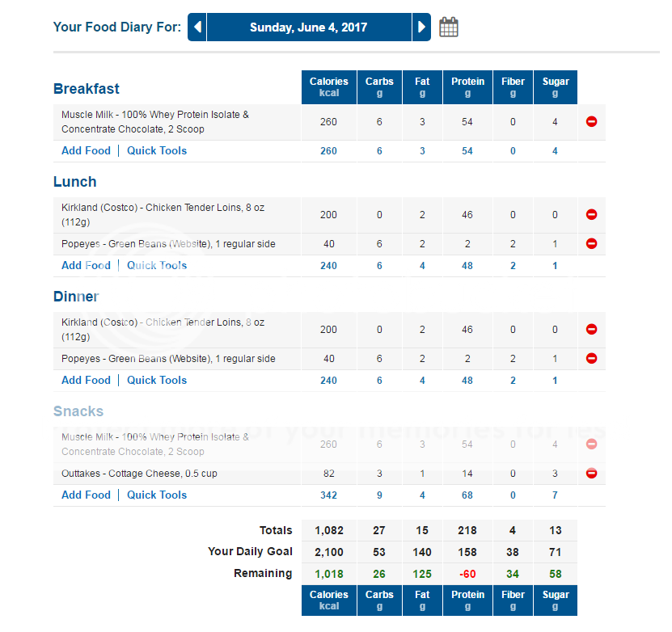Image resolution: width=672 pixels, height=632 pixels.
Task: Remove Dinner Chicken Tender Loins entry
Action: (x=591, y=330)
